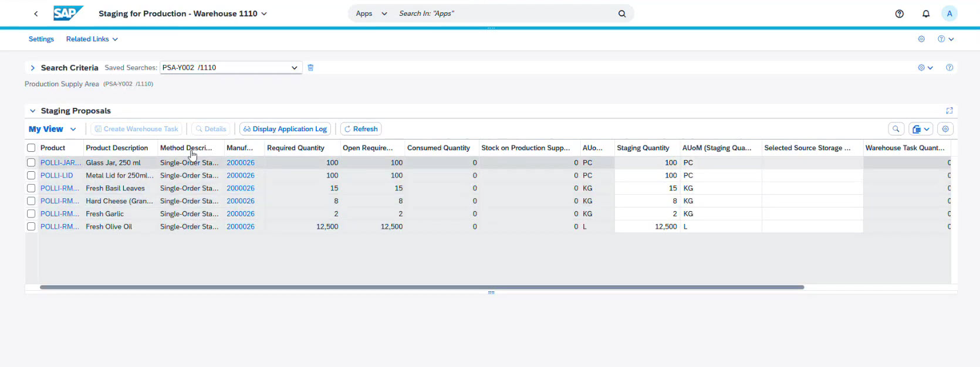Open Search Criteria help icon
Image resolution: width=980 pixels, height=367 pixels.
click(x=949, y=67)
